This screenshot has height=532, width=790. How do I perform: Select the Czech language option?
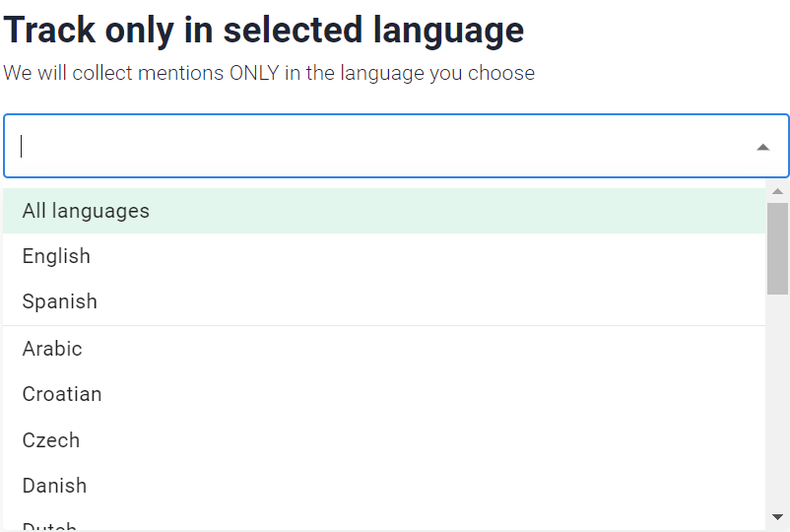[51, 440]
